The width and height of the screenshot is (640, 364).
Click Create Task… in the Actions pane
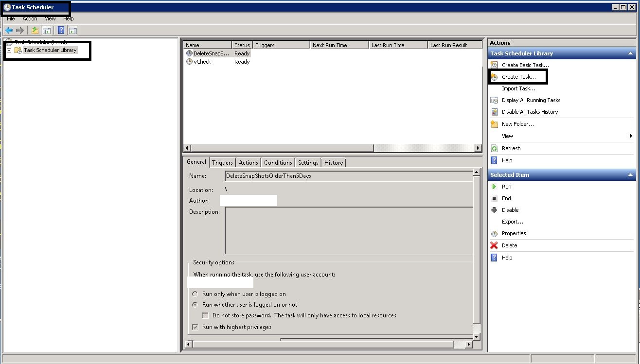(518, 77)
